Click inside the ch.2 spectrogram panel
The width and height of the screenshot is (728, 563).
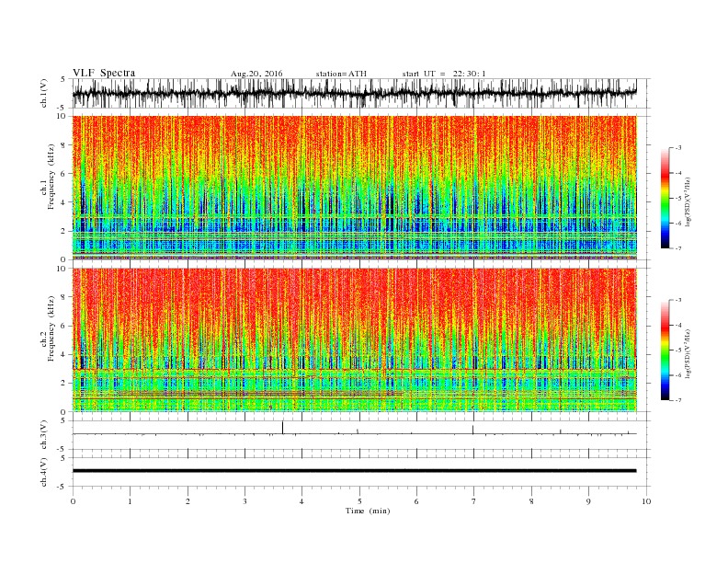point(355,339)
